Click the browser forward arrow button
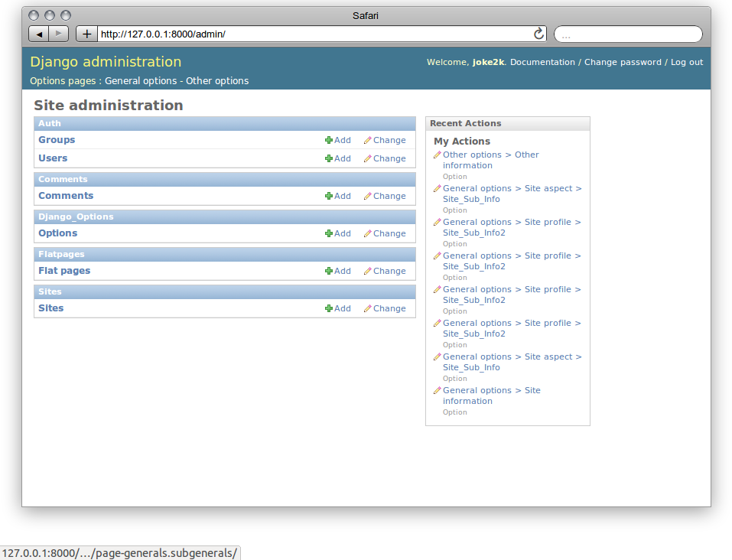 [58, 34]
